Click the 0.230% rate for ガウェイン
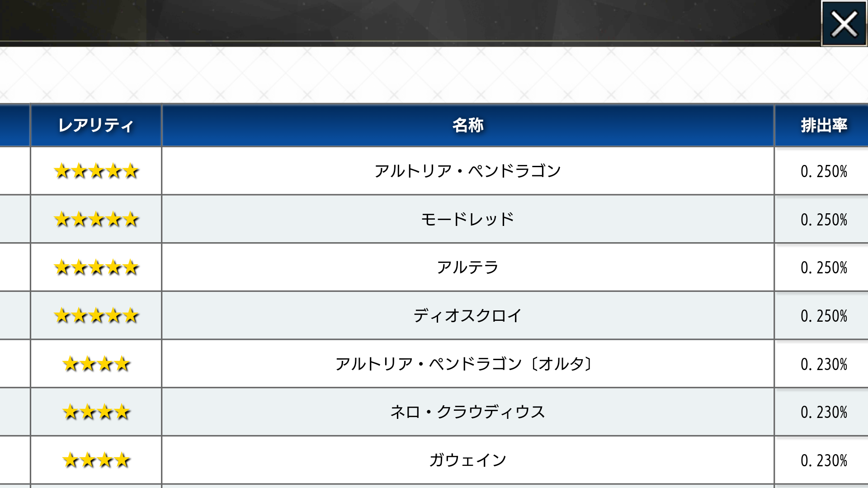The image size is (868, 488). (x=824, y=460)
